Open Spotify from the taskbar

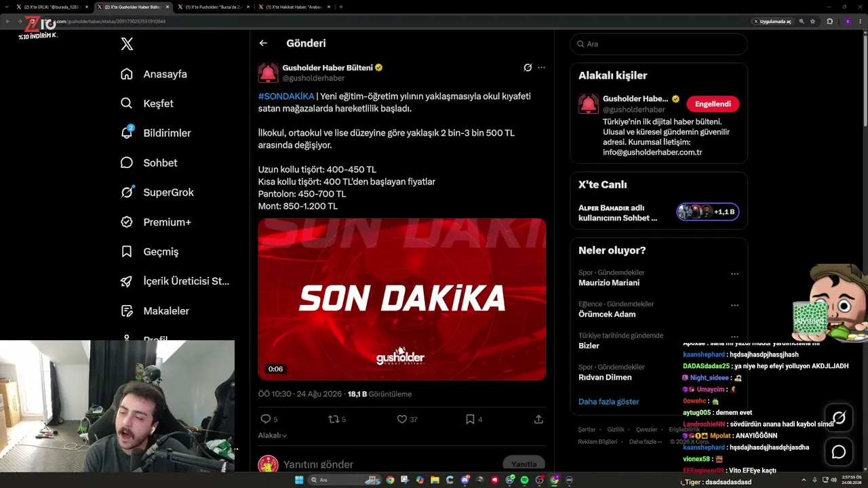(x=524, y=480)
